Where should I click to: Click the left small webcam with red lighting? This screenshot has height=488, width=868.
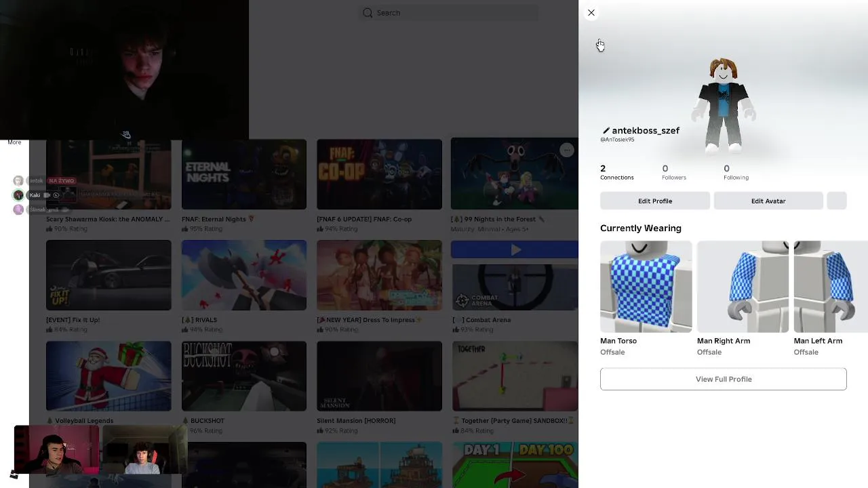tap(56, 449)
